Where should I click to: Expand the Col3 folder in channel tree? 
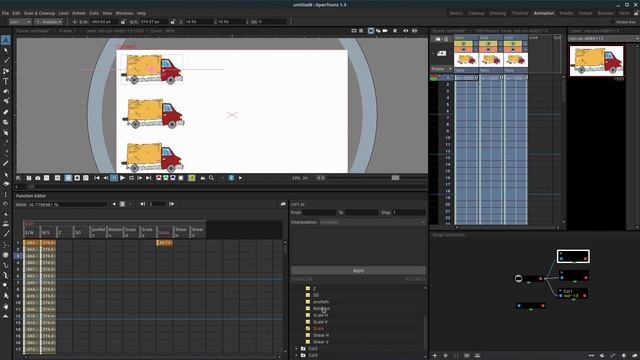point(296,355)
